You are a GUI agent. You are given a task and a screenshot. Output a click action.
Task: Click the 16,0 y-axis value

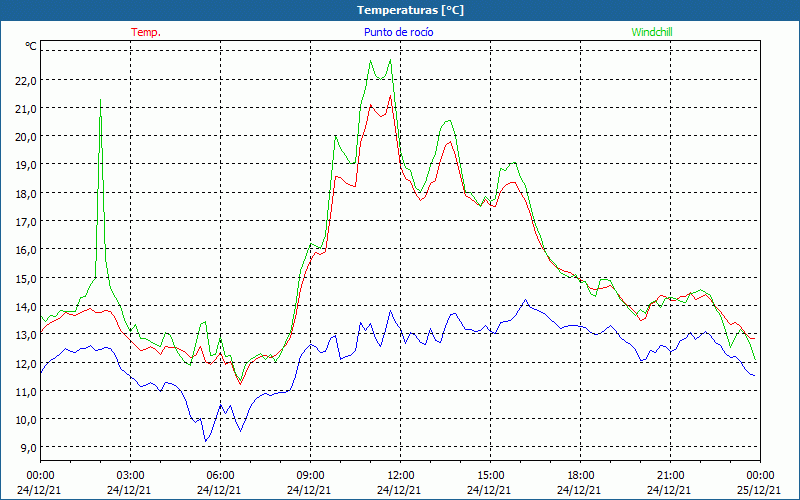[x=27, y=250]
